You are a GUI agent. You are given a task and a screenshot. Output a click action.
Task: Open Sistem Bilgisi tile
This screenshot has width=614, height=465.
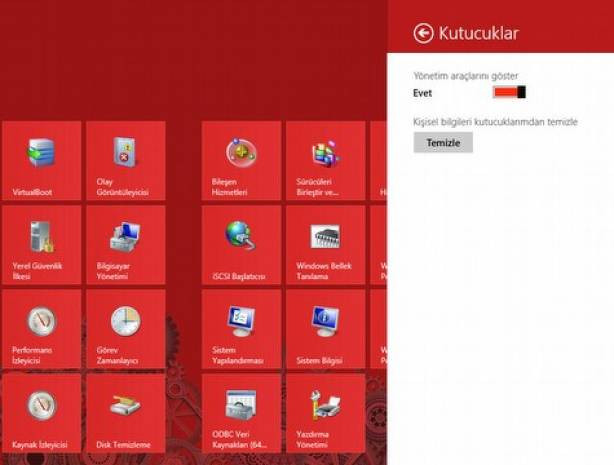point(325,329)
